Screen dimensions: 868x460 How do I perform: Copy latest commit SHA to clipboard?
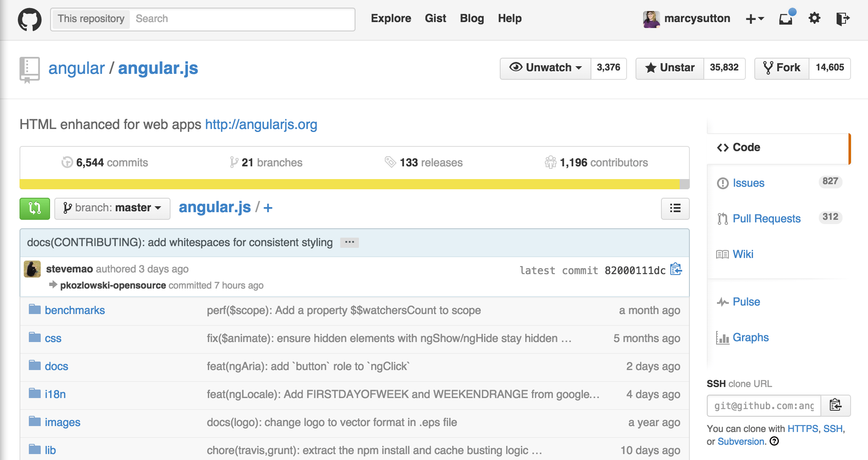pos(676,269)
